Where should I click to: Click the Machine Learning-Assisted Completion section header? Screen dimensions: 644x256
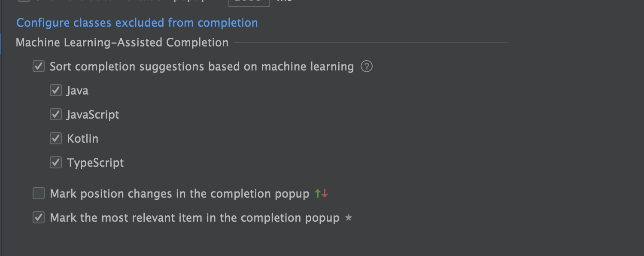[x=122, y=43]
